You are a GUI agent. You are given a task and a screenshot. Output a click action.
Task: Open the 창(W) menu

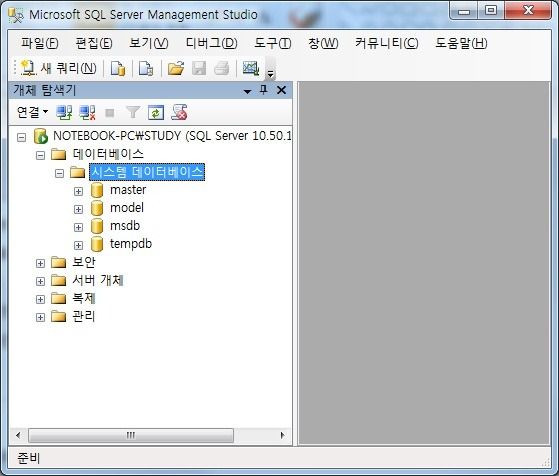(x=323, y=43)
